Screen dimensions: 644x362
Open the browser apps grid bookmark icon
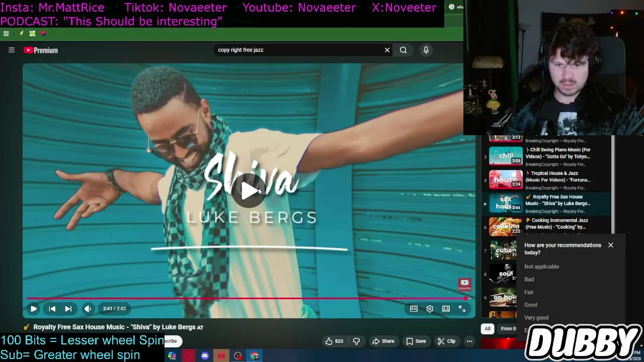point(6,34)
